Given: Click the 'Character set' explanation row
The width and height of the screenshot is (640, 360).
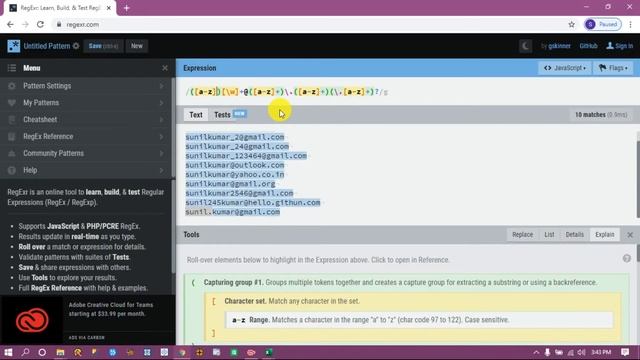Looking at the screenshot, I should pos(413,301).
